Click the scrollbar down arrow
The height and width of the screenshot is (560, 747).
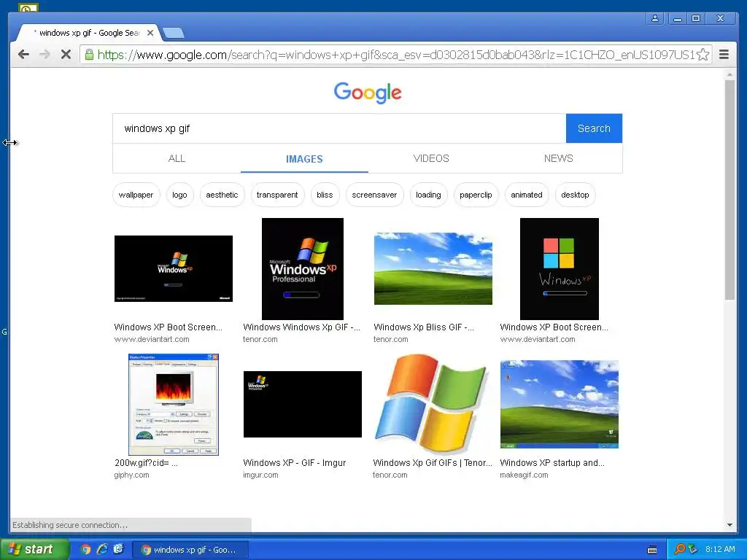pyautogui.click(x=729, y=525)
